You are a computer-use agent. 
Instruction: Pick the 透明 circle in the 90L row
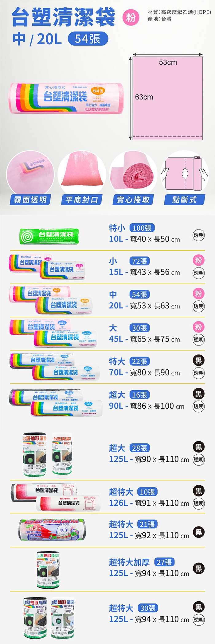coord(198,406)
